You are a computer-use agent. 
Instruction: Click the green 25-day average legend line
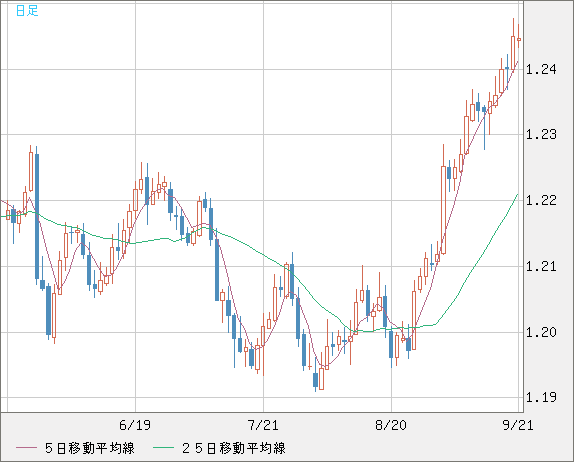[x=163, y=448]
